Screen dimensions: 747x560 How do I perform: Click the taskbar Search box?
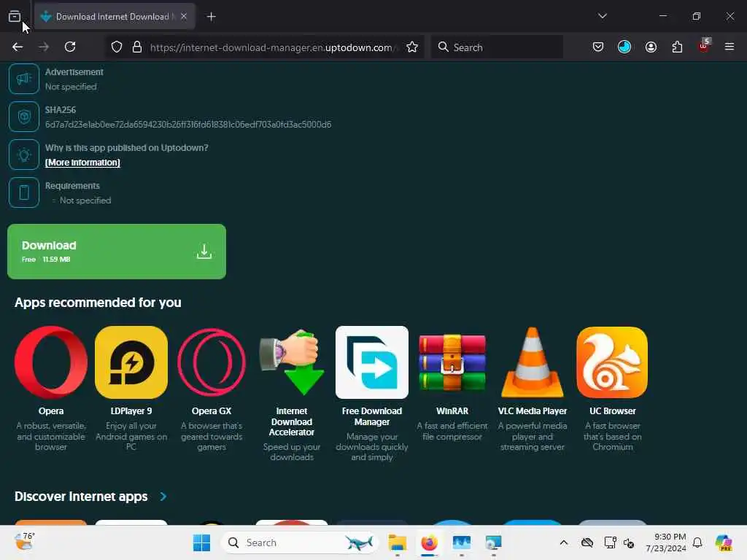[x=300, y=542]
